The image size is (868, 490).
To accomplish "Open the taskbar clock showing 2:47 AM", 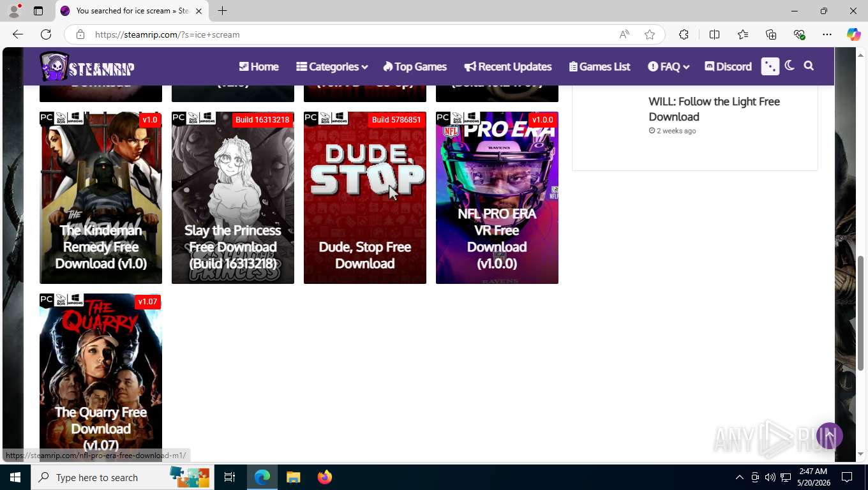I will [x=813, y=477].
